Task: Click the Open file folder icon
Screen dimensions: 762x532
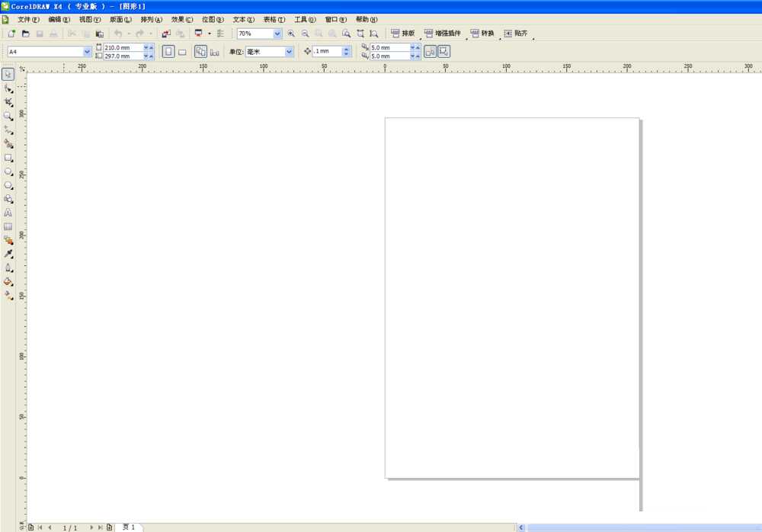Action: (x=25, y=34)
